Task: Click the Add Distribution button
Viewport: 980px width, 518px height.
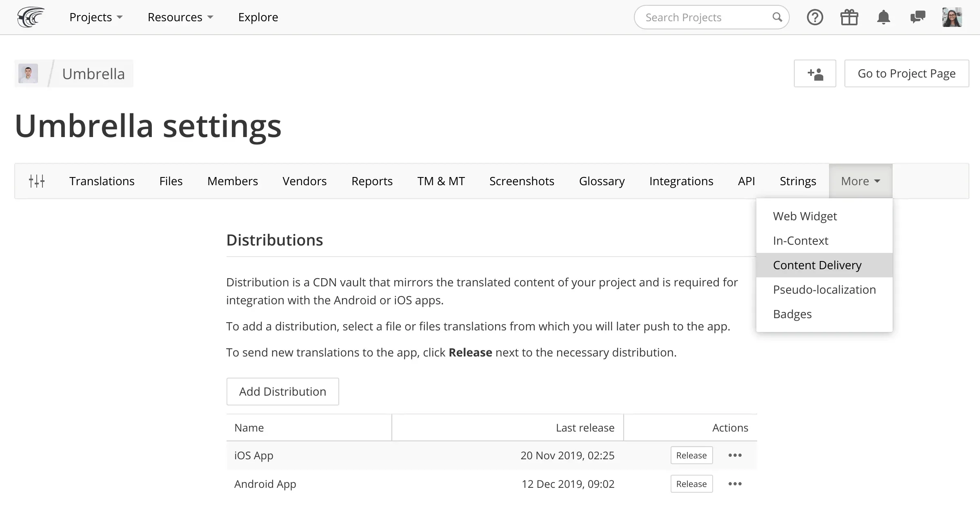Action: (x=282, y=392)
